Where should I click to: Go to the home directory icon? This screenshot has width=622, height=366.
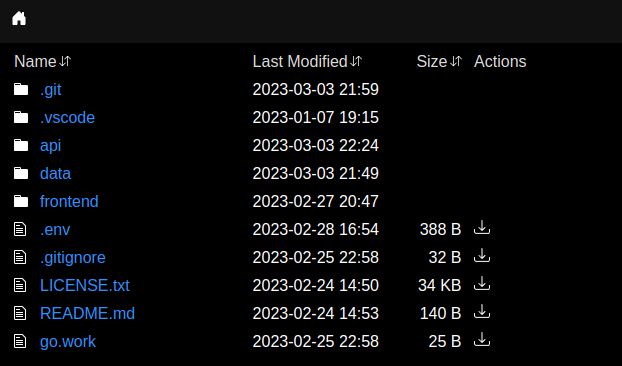coord(19,18)
